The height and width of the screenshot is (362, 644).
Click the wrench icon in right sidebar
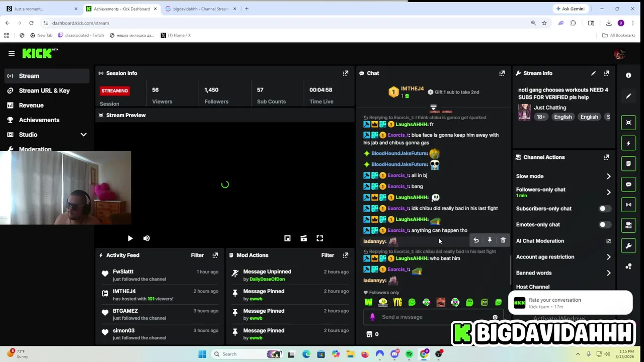pyautogui.click(x=628, y=246)
